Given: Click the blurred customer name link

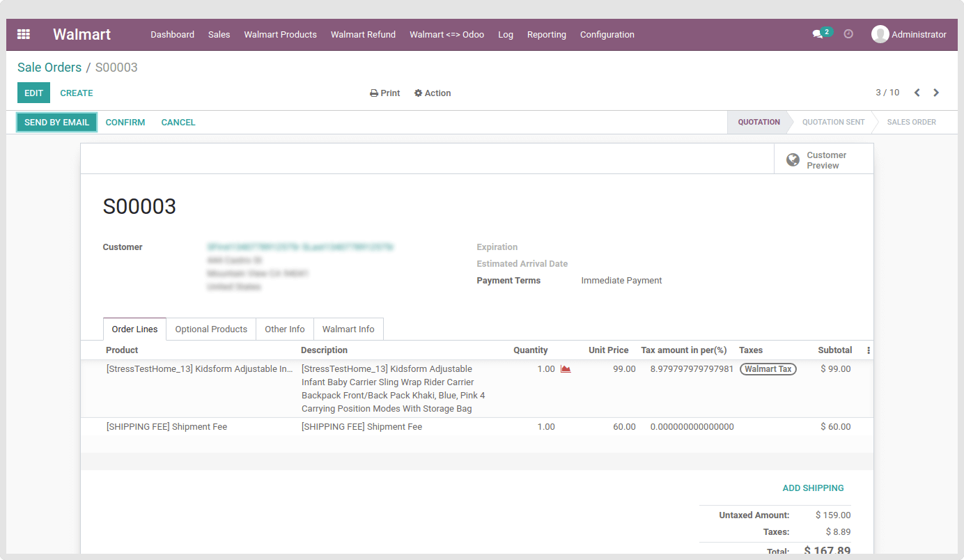Looking at the screenshot, I should (300, 247).
